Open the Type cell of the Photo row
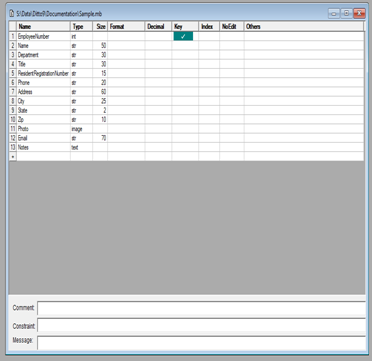 [81, 129]
